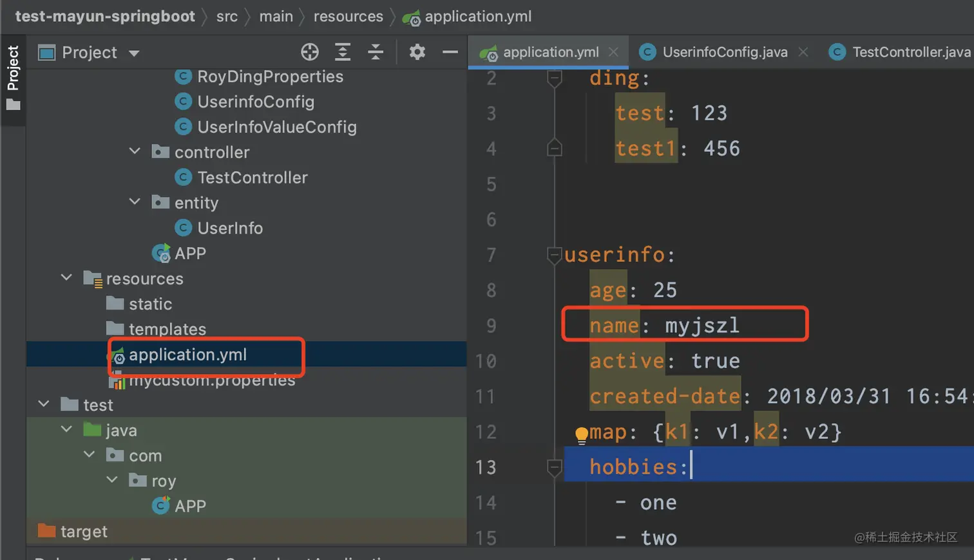The width and height of the screenshot is (974, 560).
Task: Collapse the controller folder chevron
Action: (135, 151)
